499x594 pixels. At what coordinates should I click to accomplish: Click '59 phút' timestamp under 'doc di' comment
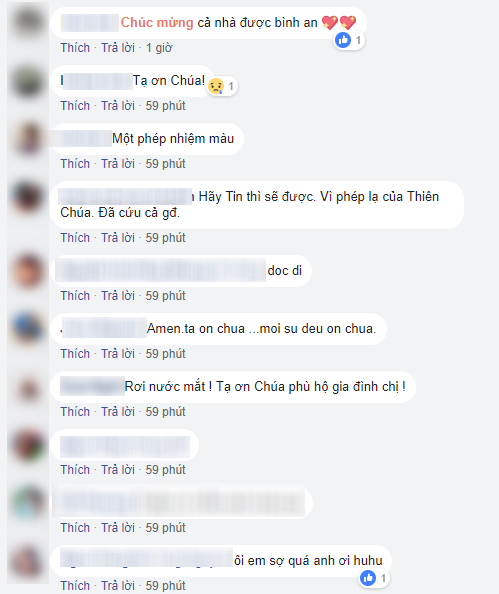pyautogui.click(x=166, y=295)
